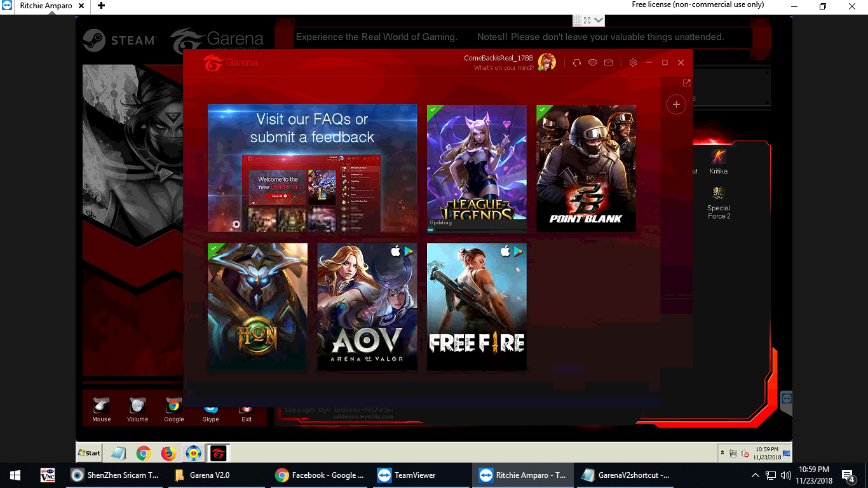868x488 pixels.
Task: Open Garena settings gear icon
Action: coord(633,62)
